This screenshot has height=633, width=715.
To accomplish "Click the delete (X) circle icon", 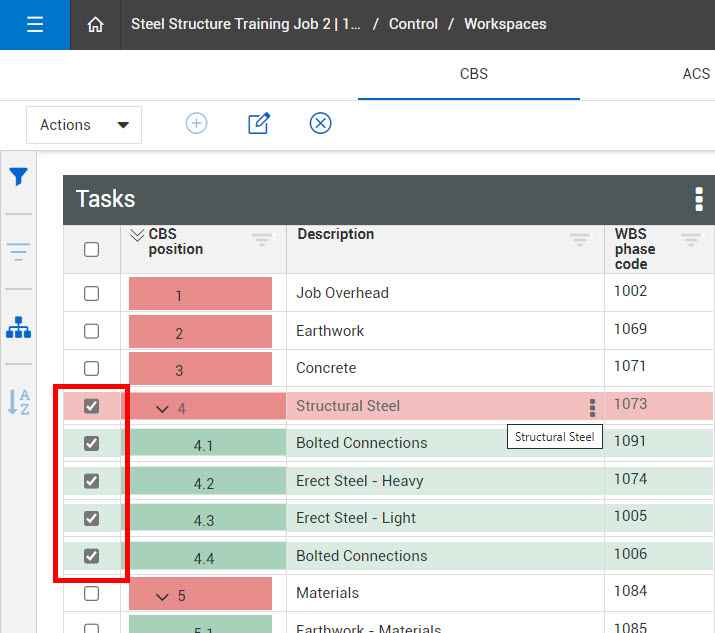I will point(320,124).
